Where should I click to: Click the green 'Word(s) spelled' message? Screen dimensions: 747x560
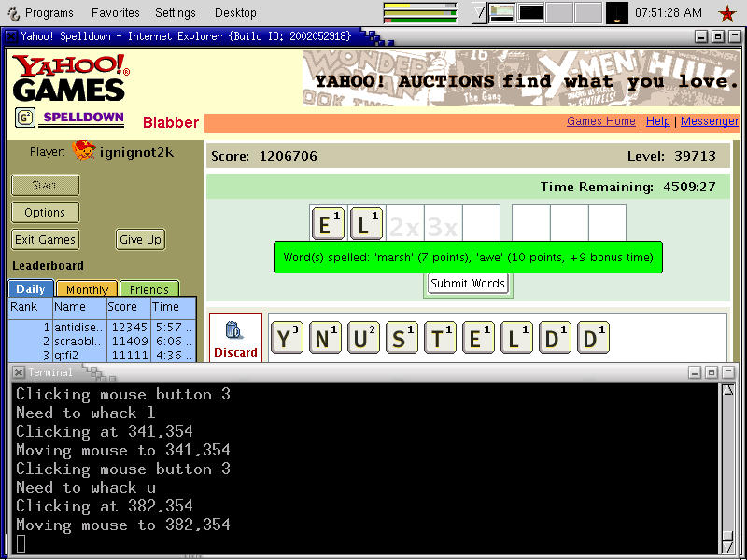coord(468,258)
